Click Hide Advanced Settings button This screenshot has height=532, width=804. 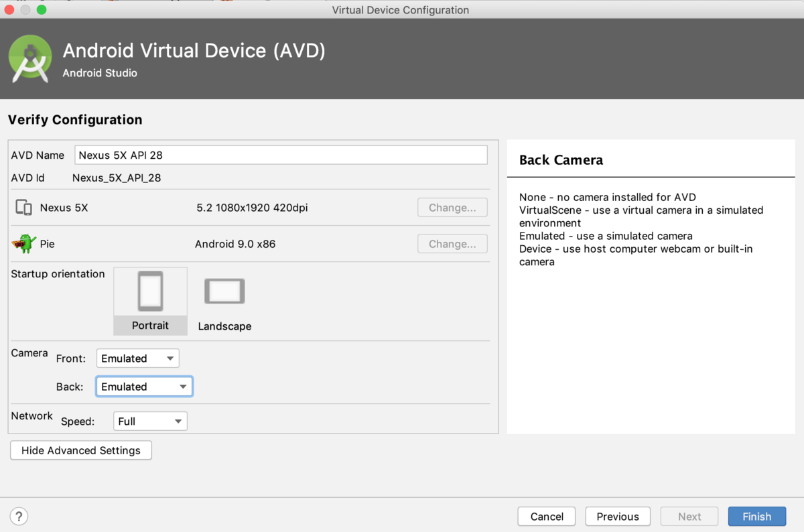pos(81,450)
